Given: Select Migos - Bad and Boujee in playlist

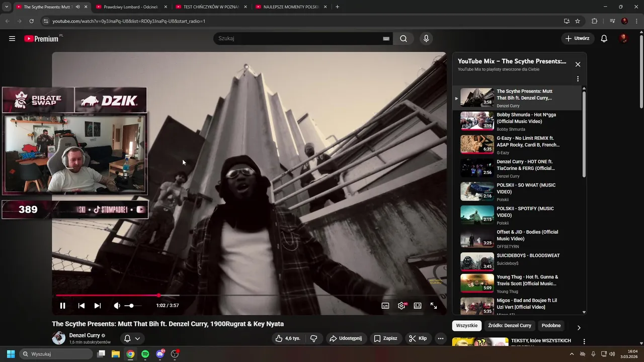Looking at the screenshot, I should click(518, 306).
